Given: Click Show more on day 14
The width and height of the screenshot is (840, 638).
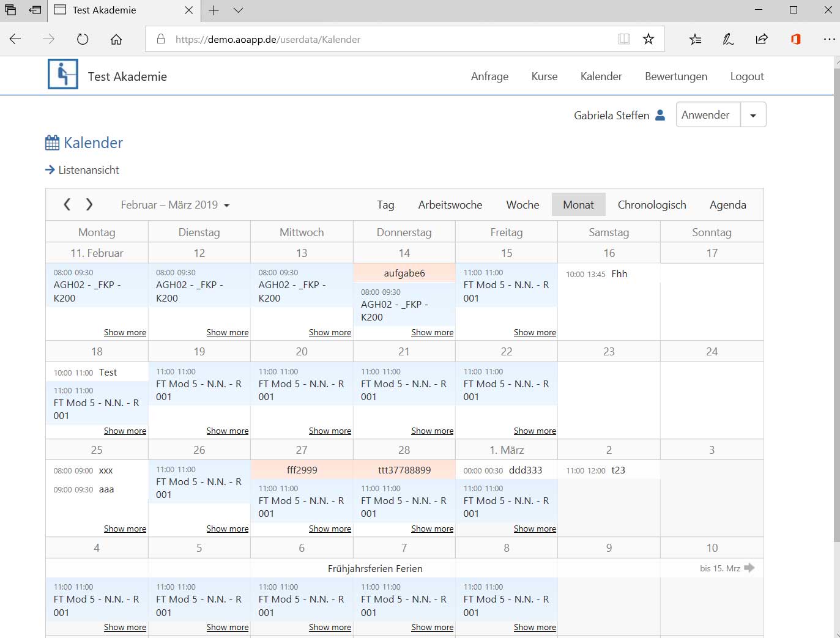Looking at the screenshot, I should click(x=433, y=332).
